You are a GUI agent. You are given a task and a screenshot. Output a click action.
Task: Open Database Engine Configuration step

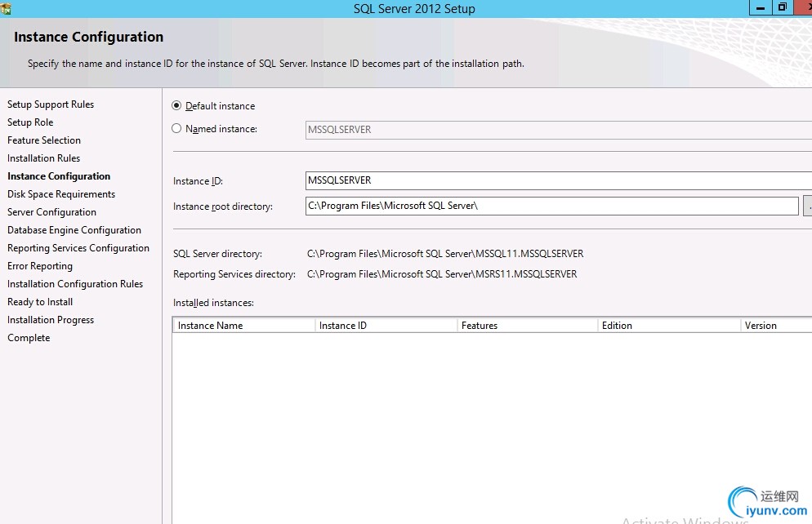pos(74,230)
